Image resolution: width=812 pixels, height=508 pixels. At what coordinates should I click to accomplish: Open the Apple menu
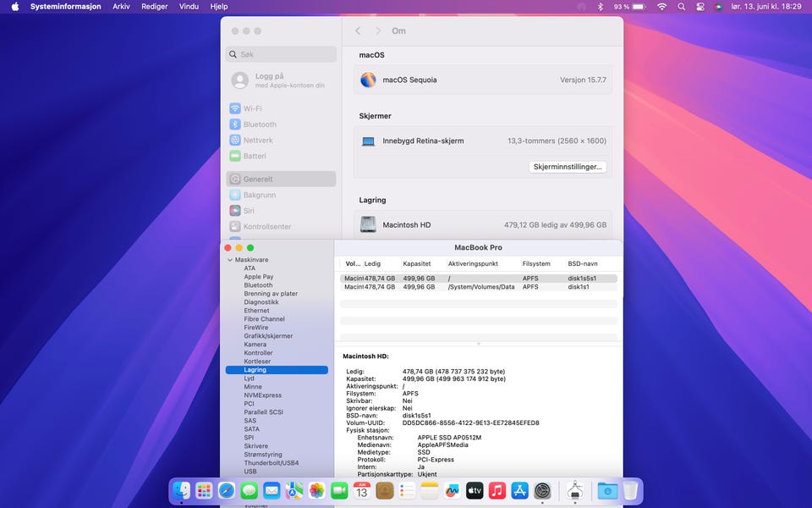(x=15, y=7)
